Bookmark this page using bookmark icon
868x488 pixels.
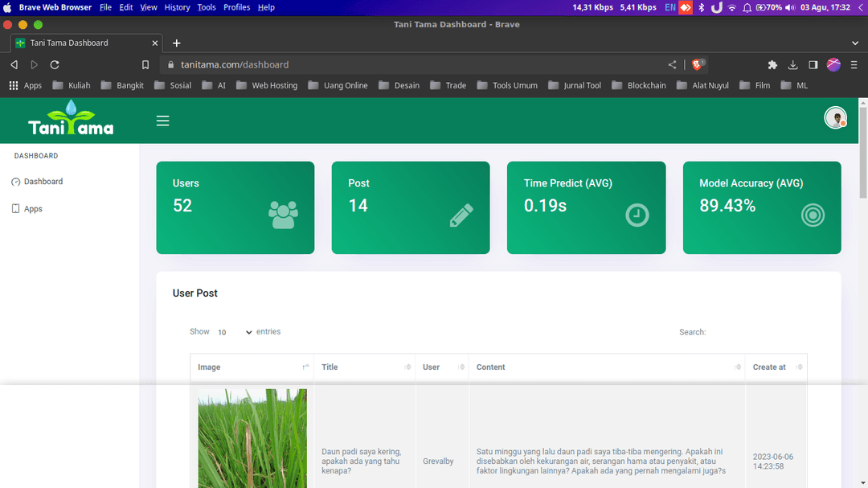coord(145,64)
